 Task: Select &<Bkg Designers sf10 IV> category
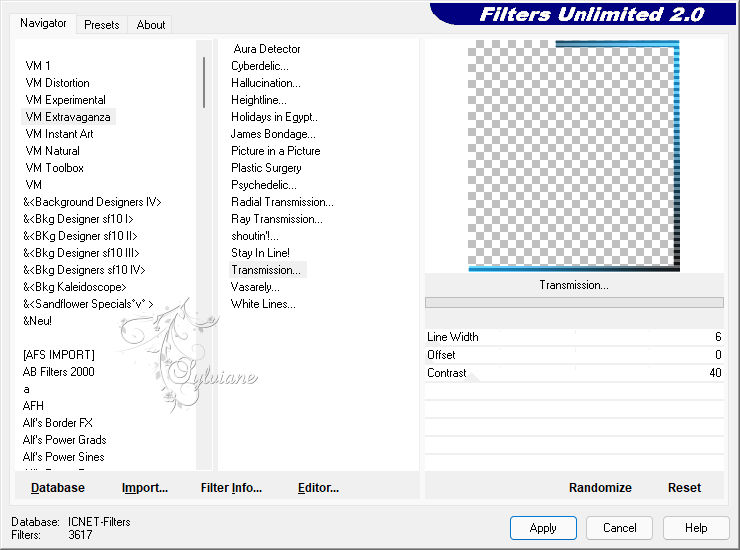pyautogui.click(x=84, y=270)
